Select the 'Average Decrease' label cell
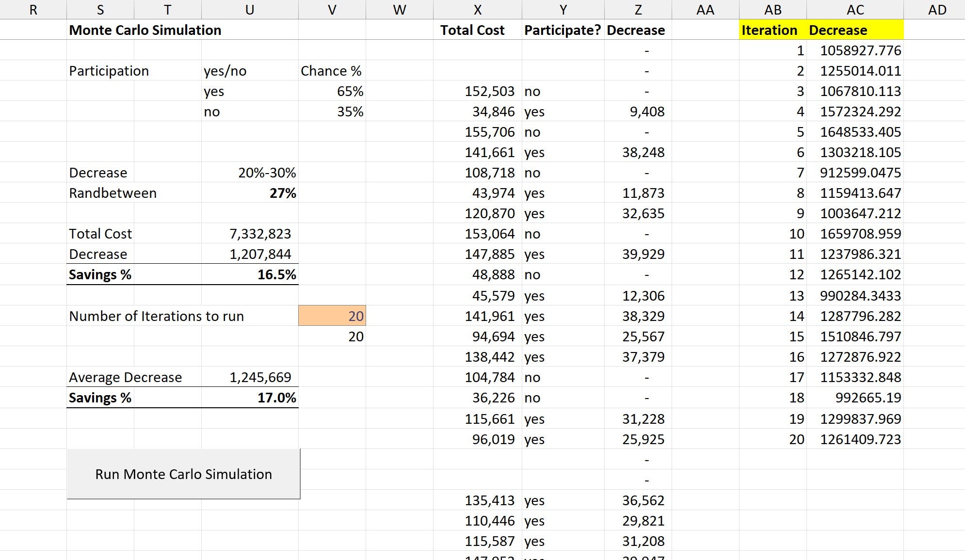The height and width of the screenshot is (560, 965). (126, 377)
